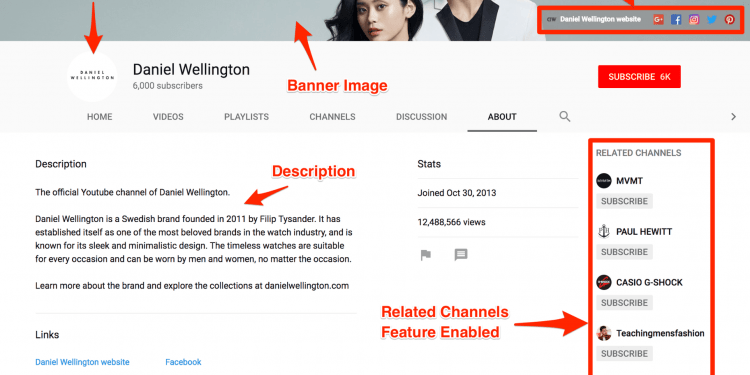Switch to the HOME tab
Screen dimensions: 750x375
click(99, 117)
